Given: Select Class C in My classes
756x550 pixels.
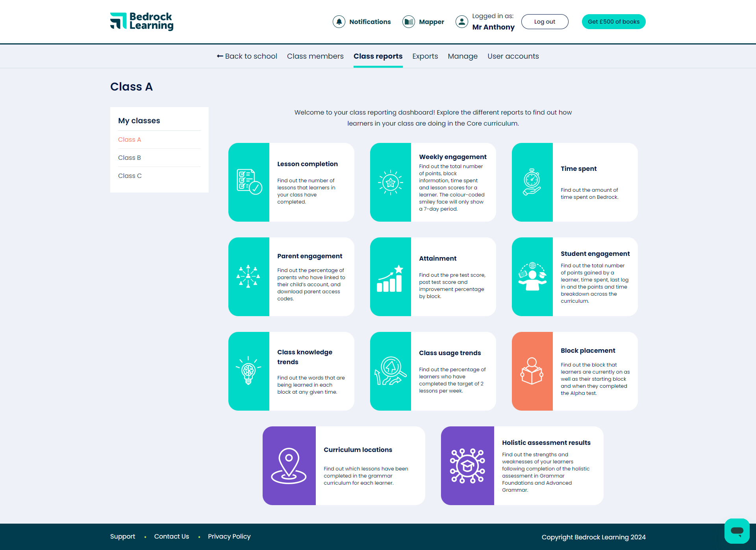Looking at the screenshot, I should coord(130,176).
